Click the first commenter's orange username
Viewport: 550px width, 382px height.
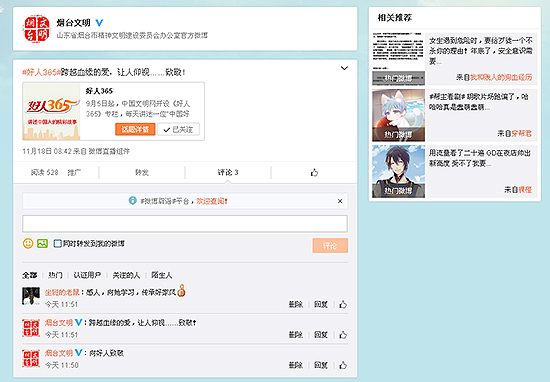coord(62,292)
